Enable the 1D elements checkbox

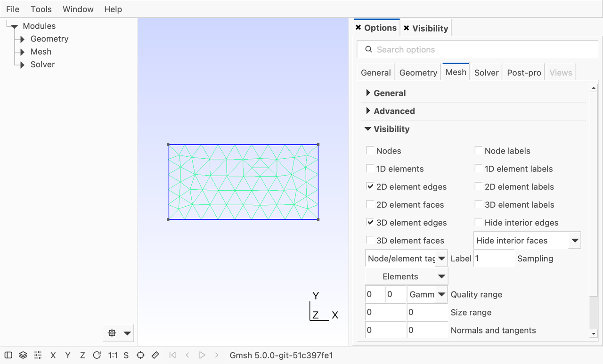point(370,169)
